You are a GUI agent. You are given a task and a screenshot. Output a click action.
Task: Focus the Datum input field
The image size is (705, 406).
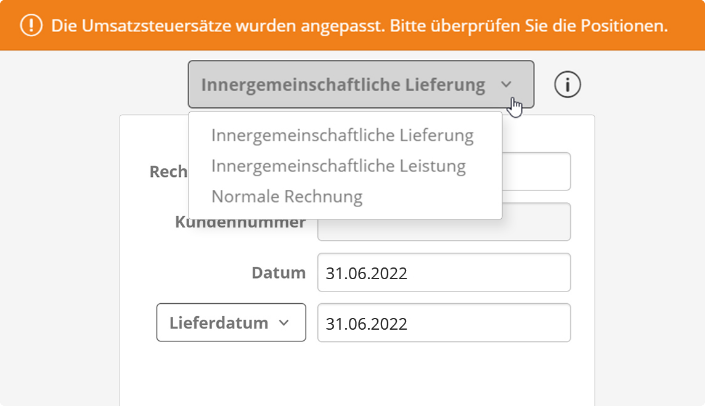point(444,272)
